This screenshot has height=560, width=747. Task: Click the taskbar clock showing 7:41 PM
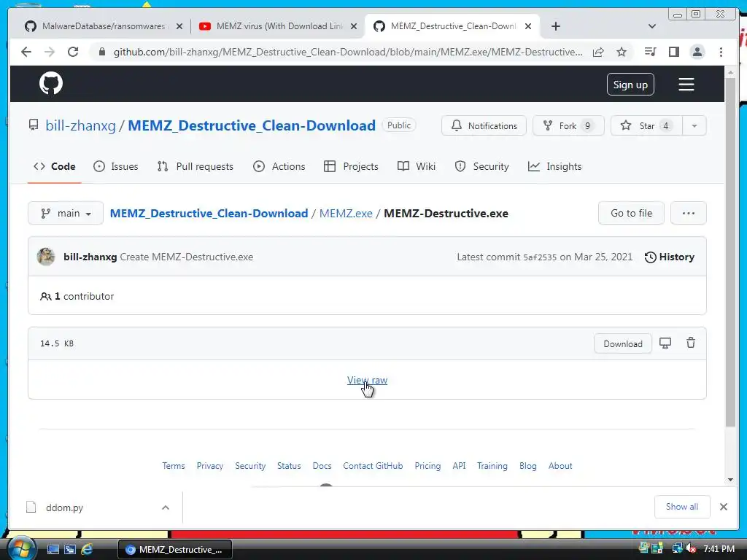click(x=719, y=549)
